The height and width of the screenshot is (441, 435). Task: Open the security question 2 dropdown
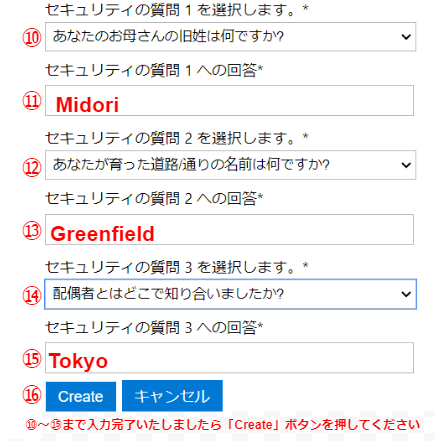tap(230, 165)
